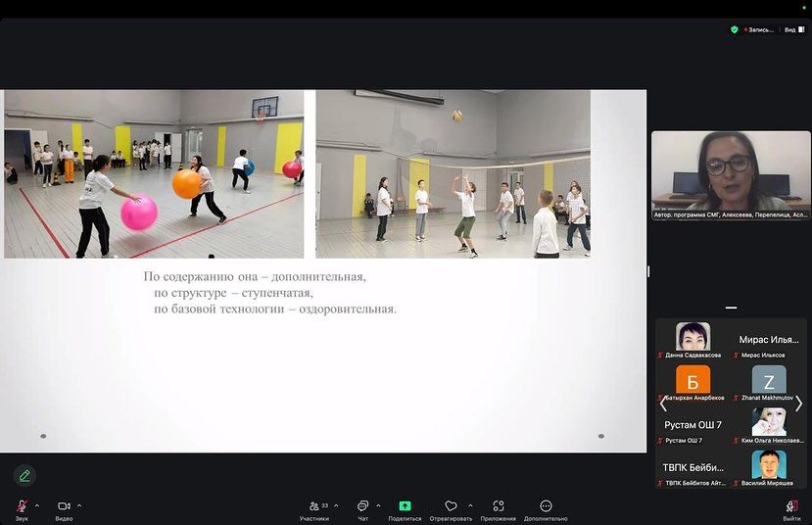The width and height of the screenshot is (812, 525).
Task: Open the Приложения apps panel
Action: tap(499, 507)
